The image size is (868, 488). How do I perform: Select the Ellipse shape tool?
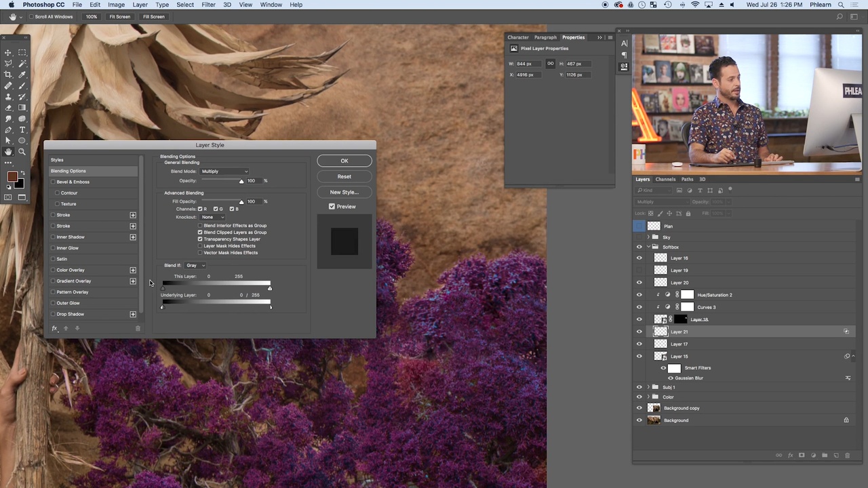pyautogui.click(x=22, y=141)
